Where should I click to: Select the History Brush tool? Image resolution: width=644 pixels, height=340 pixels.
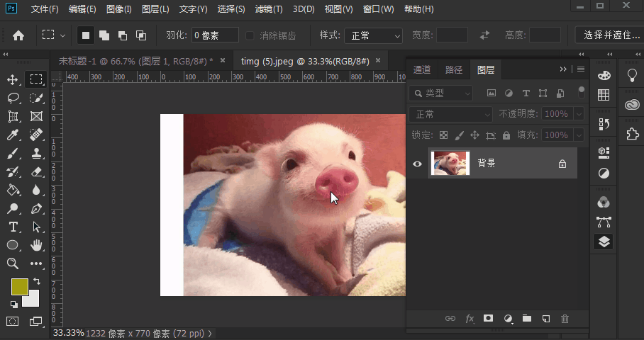pyautogui.click(x=13, y=172)
